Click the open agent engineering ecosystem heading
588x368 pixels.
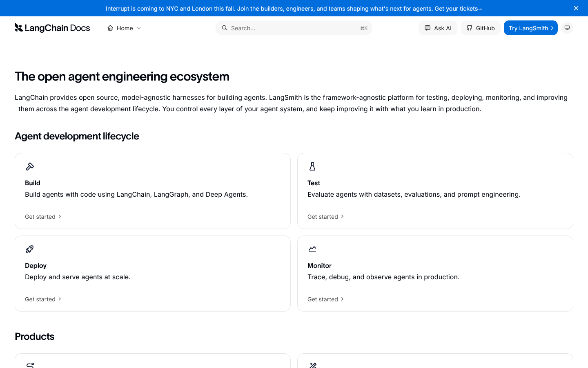coord(122,76)
